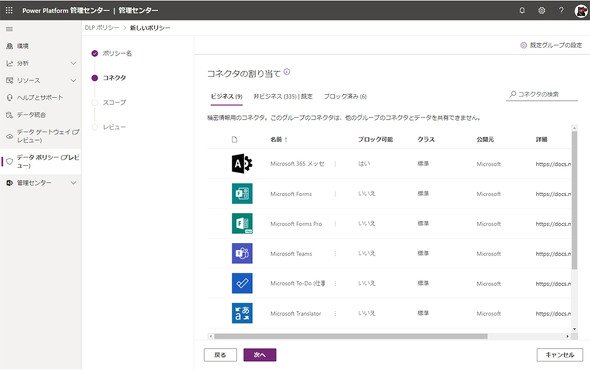This screenshot has width=590, height=371.
Task: Click the Power Platform 管理センター title
Action: [x=66, y=11]
